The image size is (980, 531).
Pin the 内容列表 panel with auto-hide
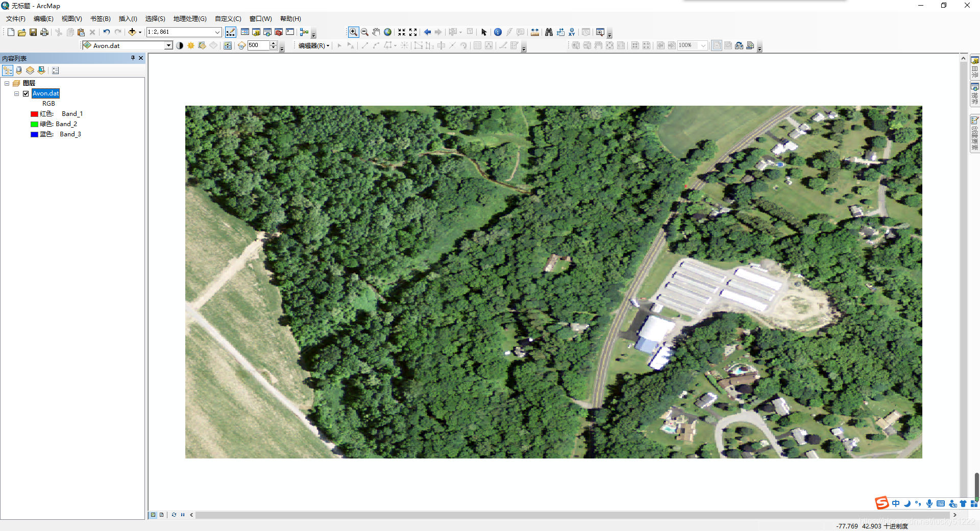[x=133, y=58]
